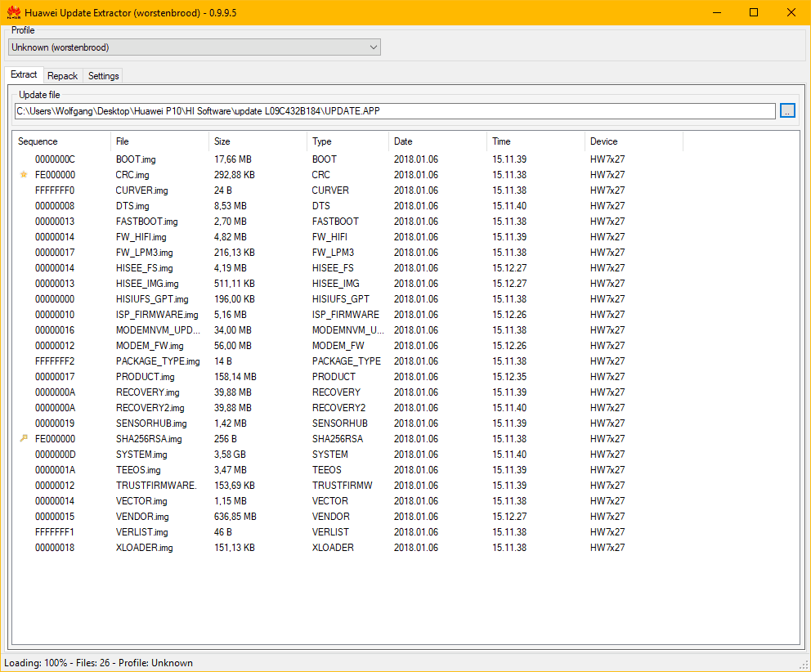
Task: Click the browse button for update file
Action: (x=787, y=110)
